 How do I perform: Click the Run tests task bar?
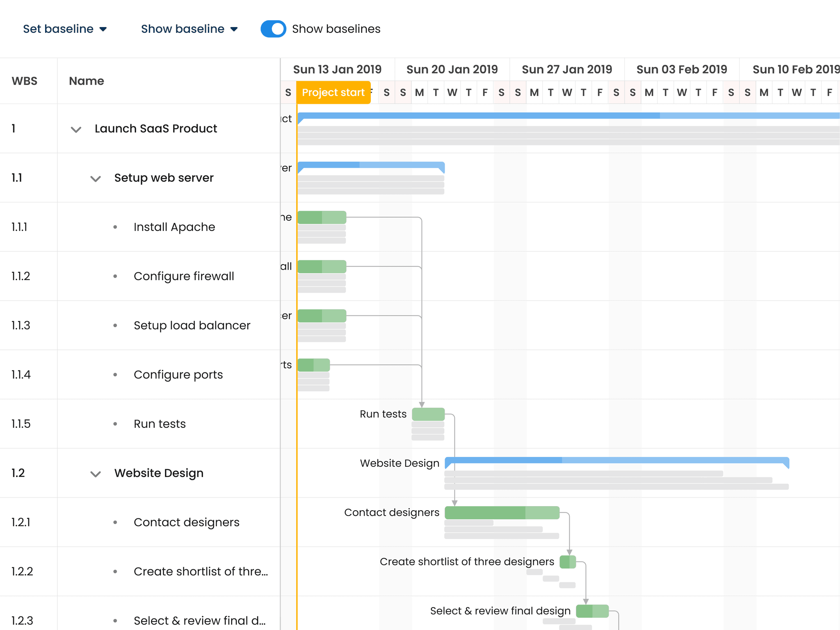[428, 414]
